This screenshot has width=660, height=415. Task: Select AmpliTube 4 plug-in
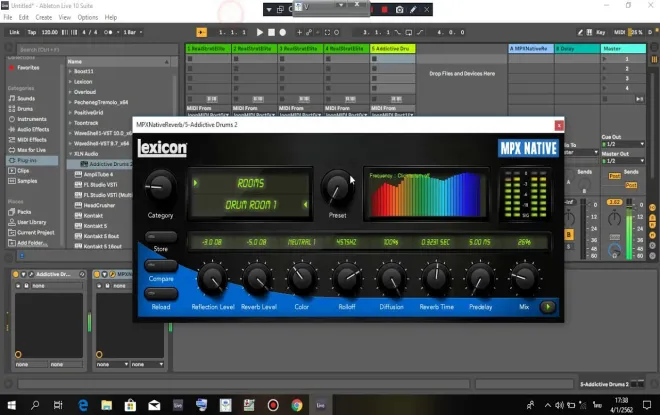[98, 174]
